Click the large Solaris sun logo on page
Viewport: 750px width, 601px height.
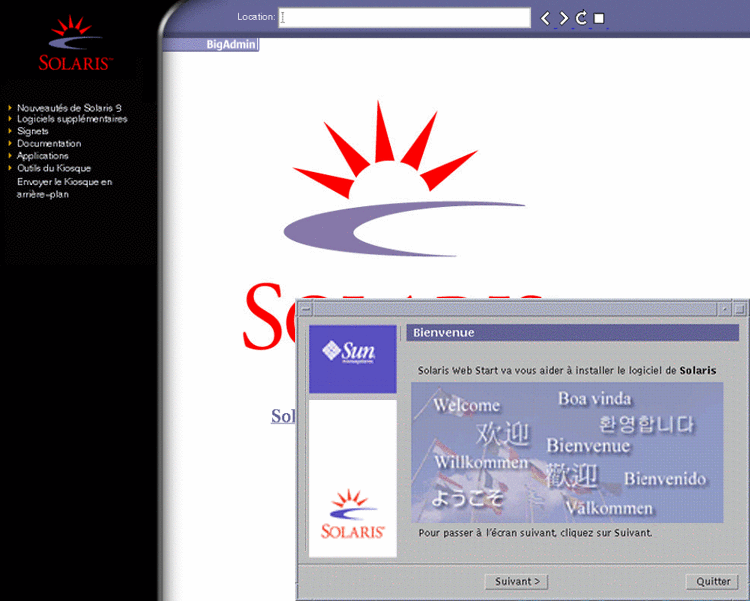point(404,178)
